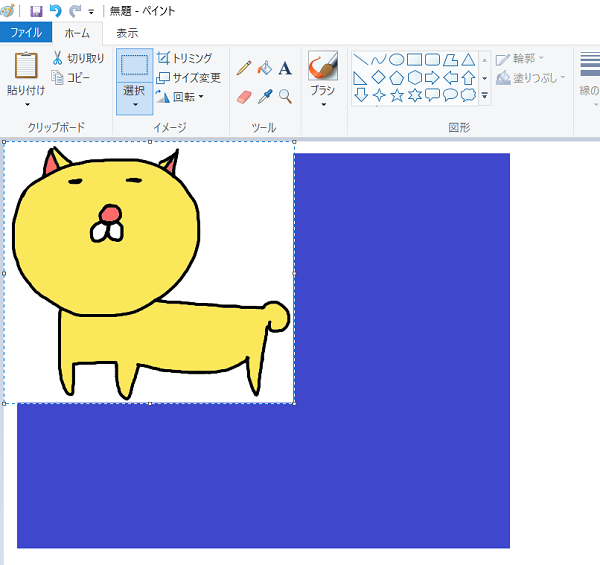Click the top-center selection handle
The height and width of the screenshot is (565, 600).
150,142
